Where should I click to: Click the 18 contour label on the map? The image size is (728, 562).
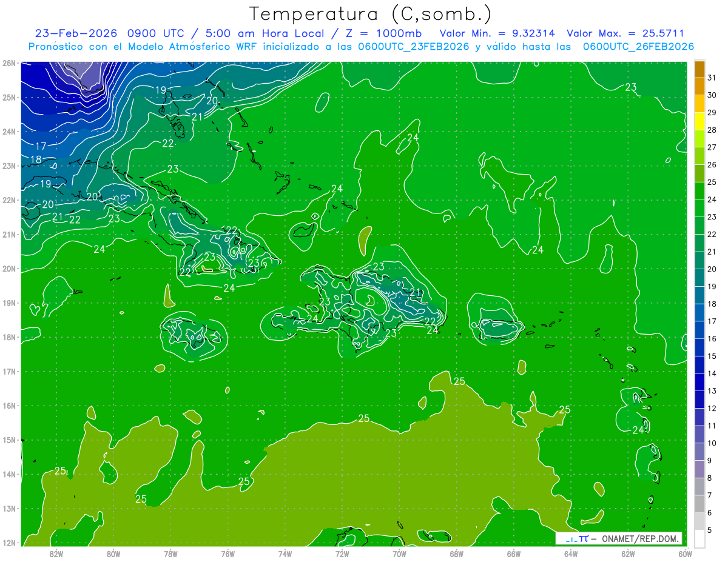(x=36, y=159)
